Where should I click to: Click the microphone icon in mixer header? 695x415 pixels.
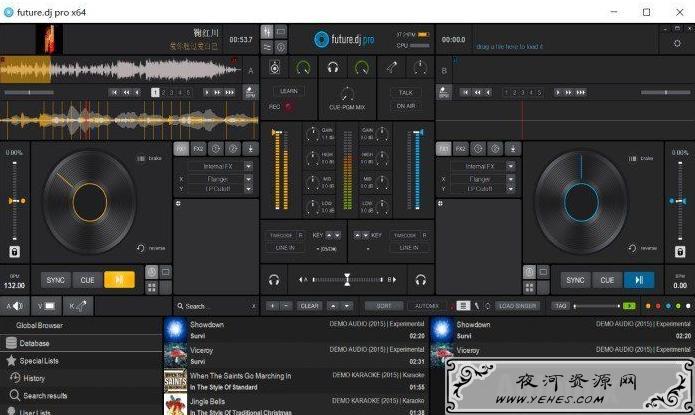pyautogui.click(x=391, y=67)
